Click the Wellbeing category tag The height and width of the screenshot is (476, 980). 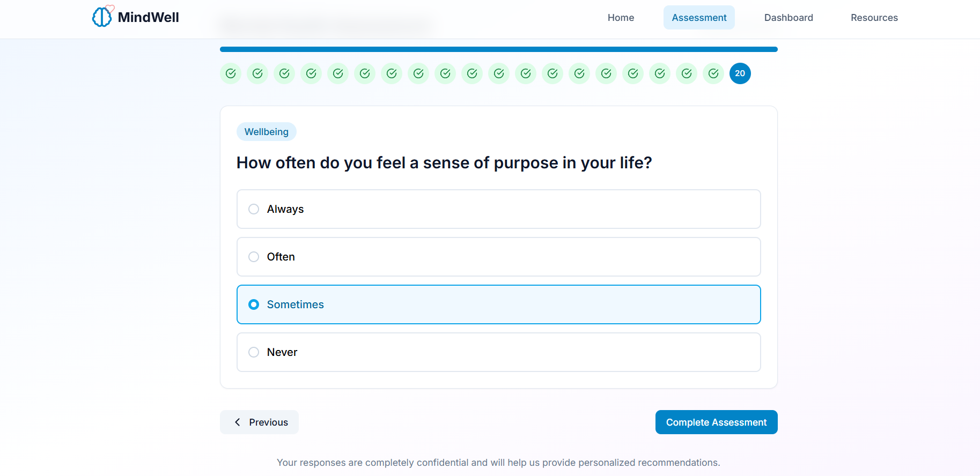point(267,132)
